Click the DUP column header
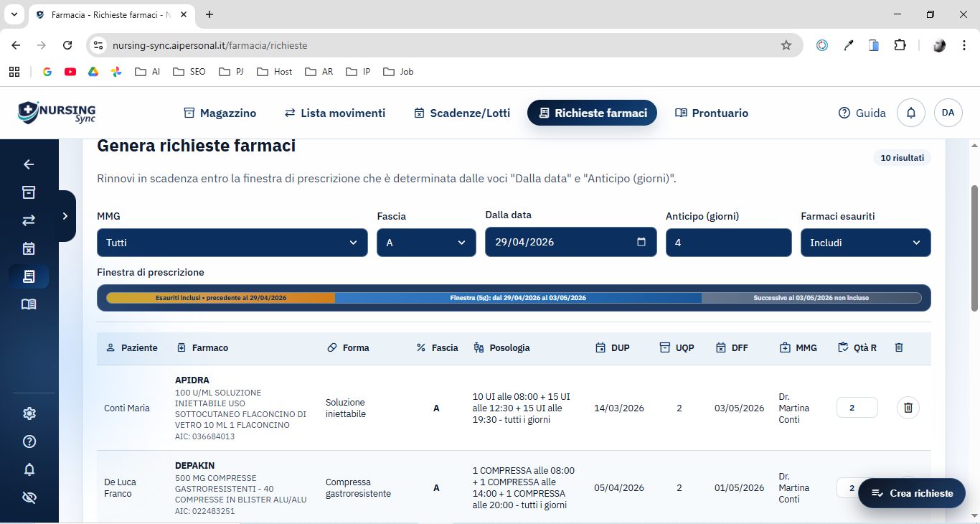 point(612,347)
